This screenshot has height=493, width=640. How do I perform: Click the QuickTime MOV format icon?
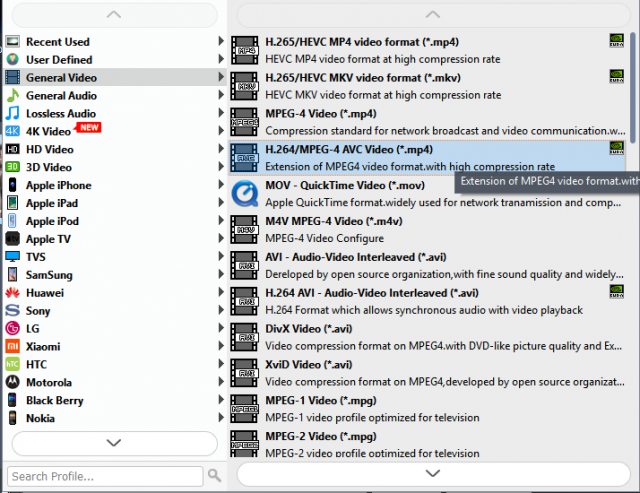[244, 193]
